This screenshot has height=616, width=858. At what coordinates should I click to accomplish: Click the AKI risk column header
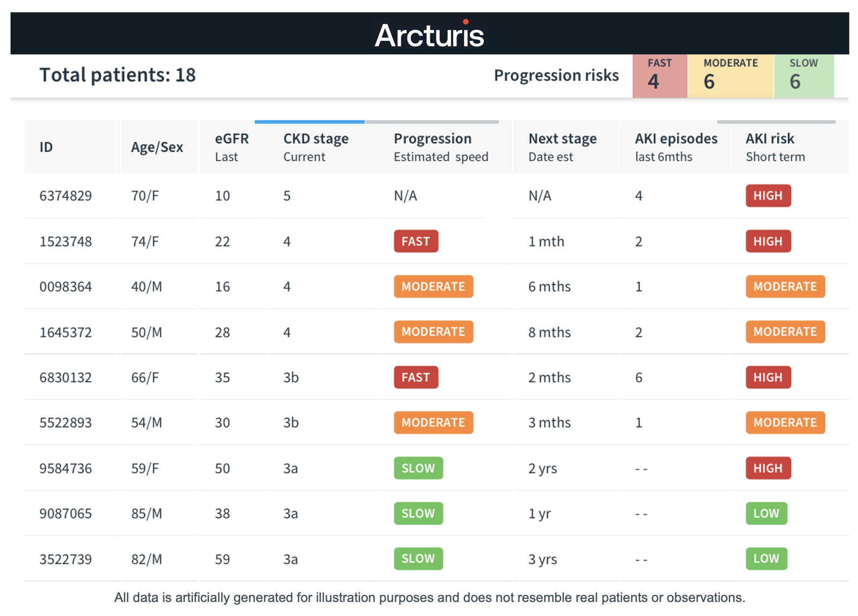click(x=775, y=147)
